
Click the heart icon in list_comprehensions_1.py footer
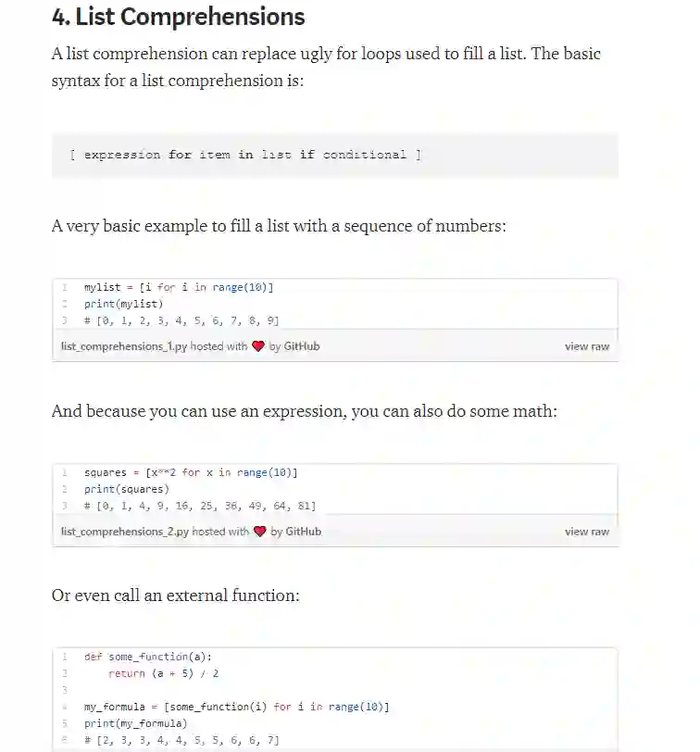(258, 346)
